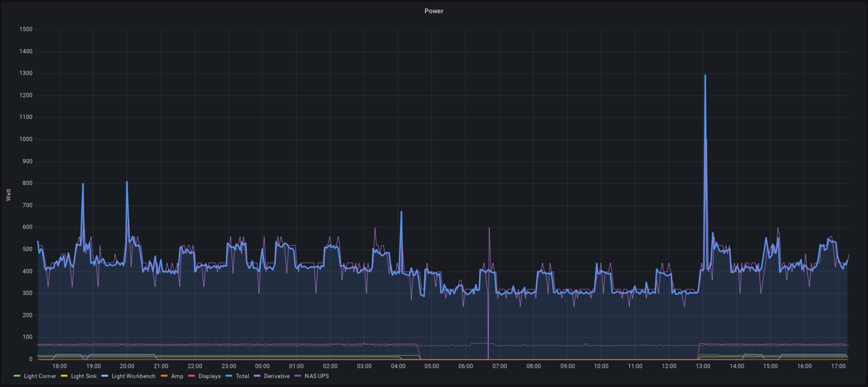The height and width of the screenshot is (387, 868).
Task: Click the red Displays color swatch
Action: click(192, 376)
